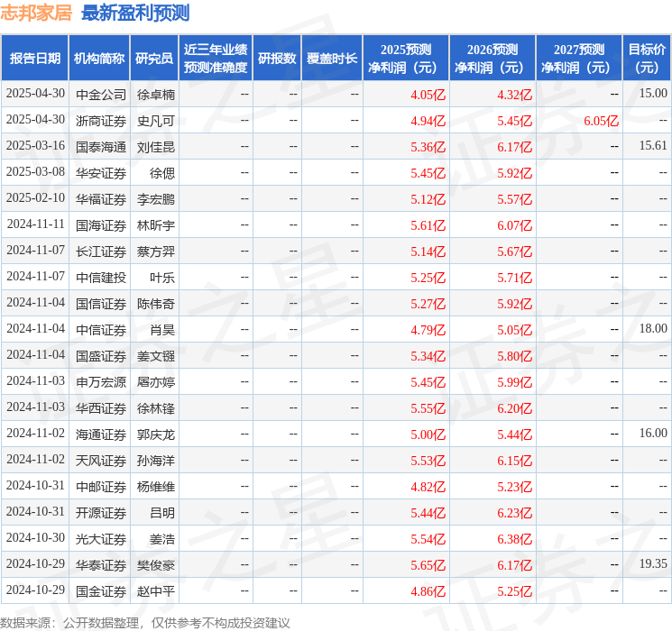Click the 志邦家居 title text
Viewport: 672px width, 631px height.
(36, 13)
